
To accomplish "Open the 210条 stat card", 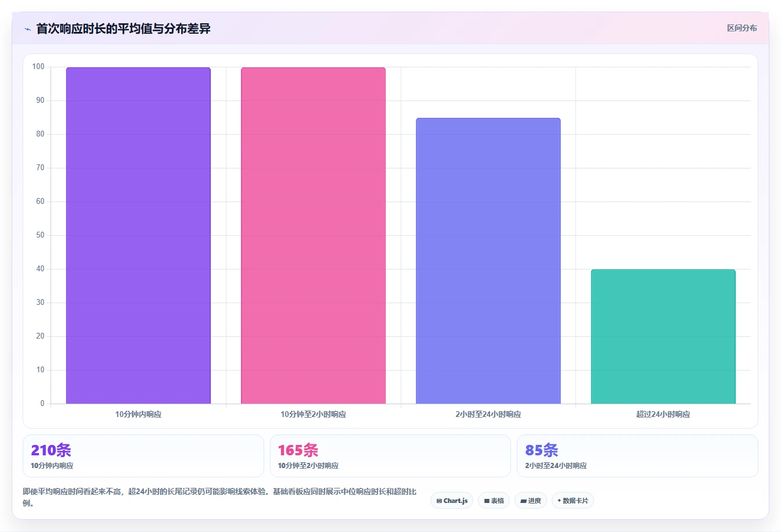I will [143, 456].
